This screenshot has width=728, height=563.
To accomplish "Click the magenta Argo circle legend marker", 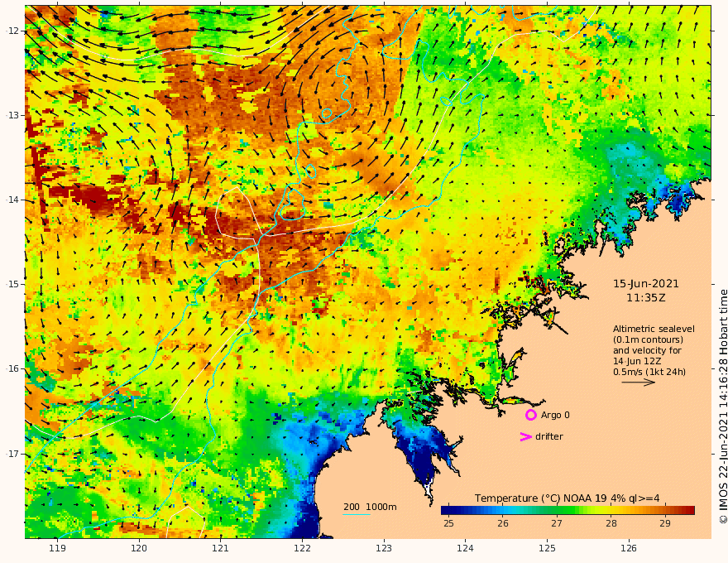I will 530,415.
